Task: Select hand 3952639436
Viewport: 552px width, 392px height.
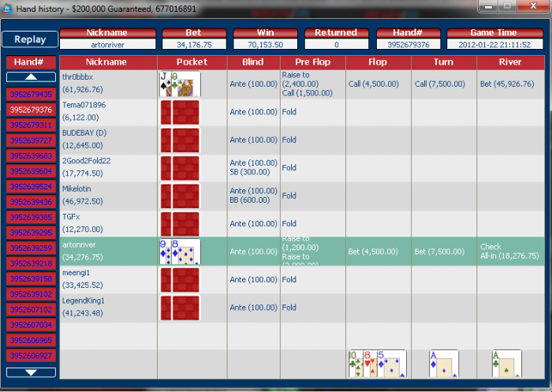Action: [31, 202]
